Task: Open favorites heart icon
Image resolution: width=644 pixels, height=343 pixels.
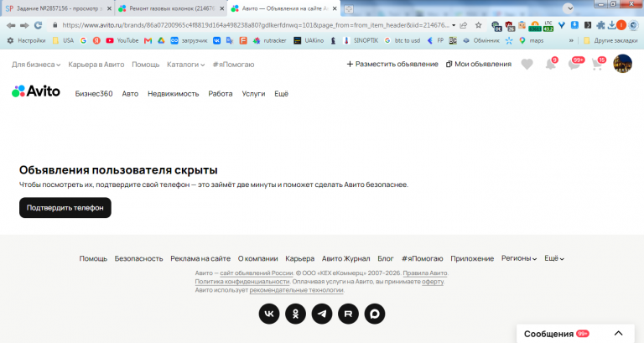Action: point(527,64)
